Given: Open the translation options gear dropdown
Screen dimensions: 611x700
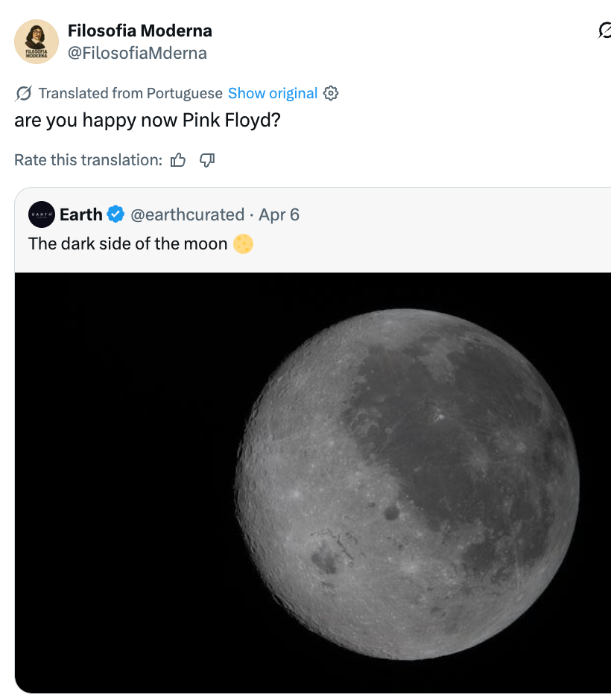Looking at the screenshot, I should tap(330, 93).
